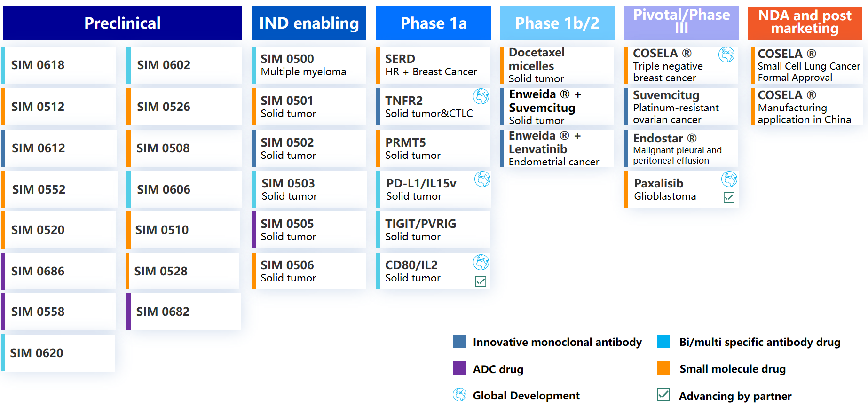868x406 pixels.
Task: Click globe icon on COSELA triple negative card
Action: pos(726,55)
